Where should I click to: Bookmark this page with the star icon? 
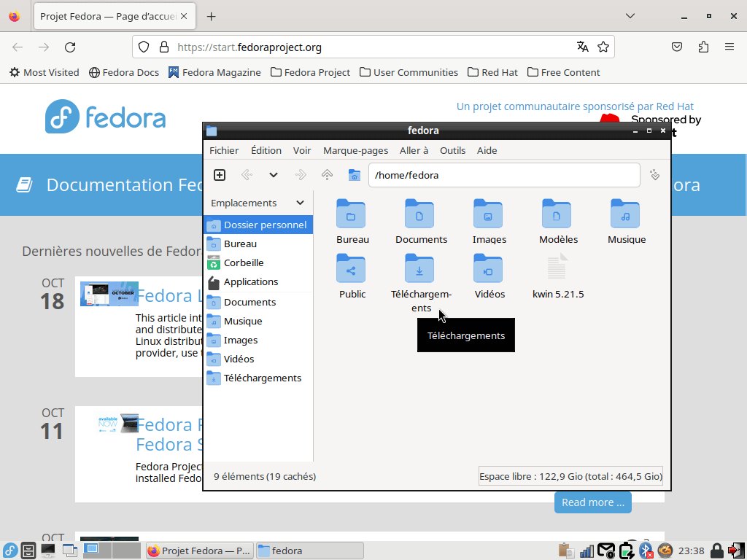click(603, 47)
